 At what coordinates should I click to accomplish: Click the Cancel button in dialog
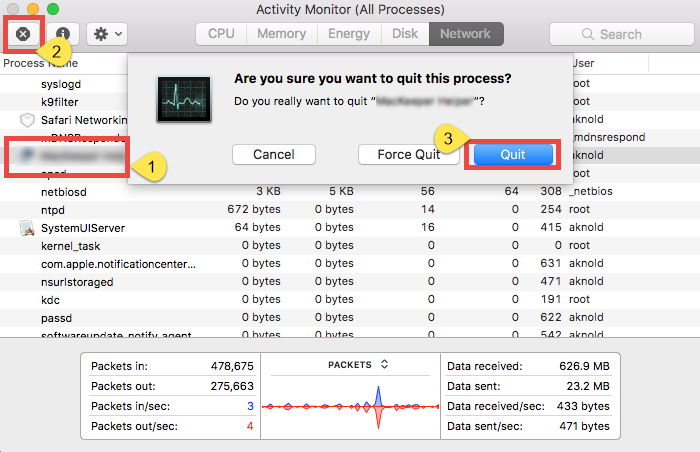pyautogui.click(x=274, y=155)
